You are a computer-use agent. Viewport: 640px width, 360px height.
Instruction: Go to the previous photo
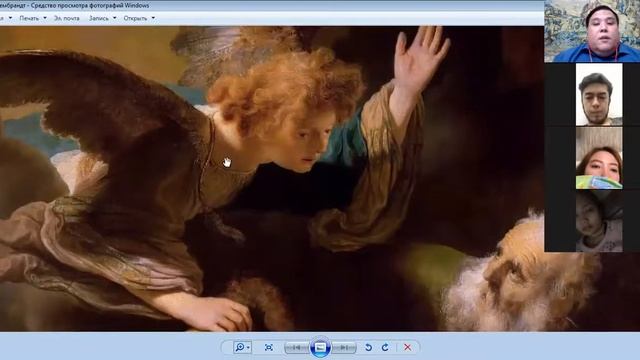coord(297,348)
